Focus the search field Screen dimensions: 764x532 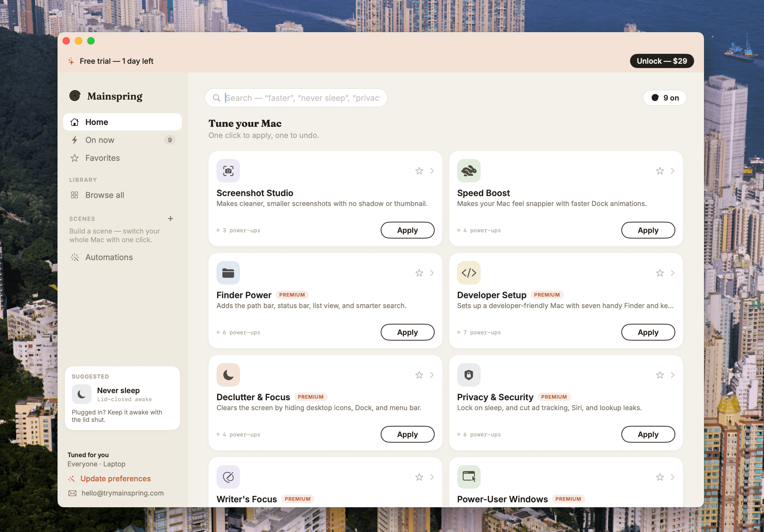coord(296,98)
